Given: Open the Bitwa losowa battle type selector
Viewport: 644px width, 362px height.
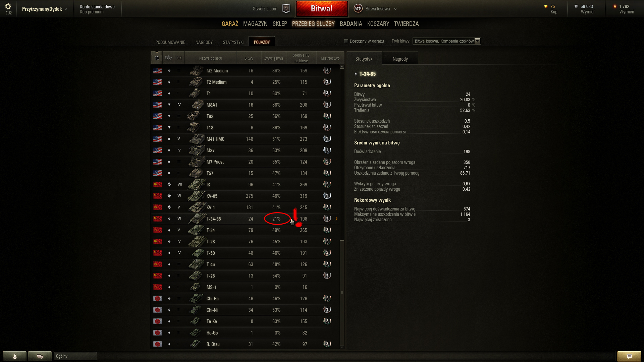Looking at the screenshot, I should [x=375, y=9].
